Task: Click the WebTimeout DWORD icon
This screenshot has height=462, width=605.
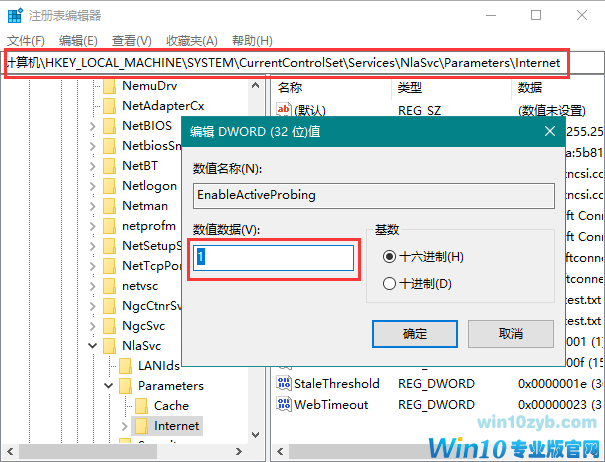Action: (x=284, y=404)
